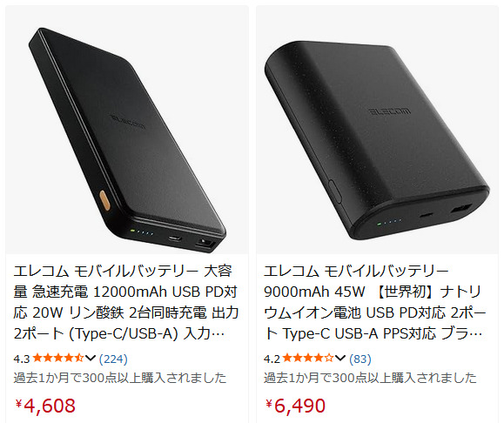Click the ¥6,490 price
The image size is (504, 423).
[295, 406]
